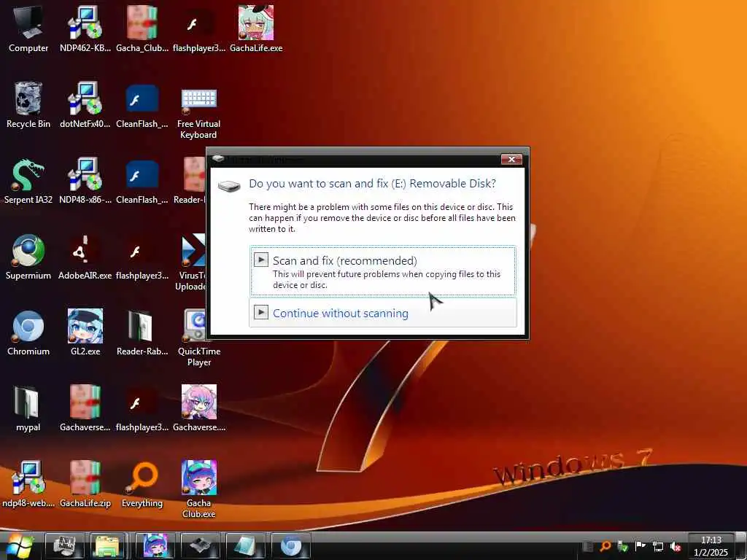Click the muted volume tray icon
This screenshot has width=747, height=560.
[675, 547]
